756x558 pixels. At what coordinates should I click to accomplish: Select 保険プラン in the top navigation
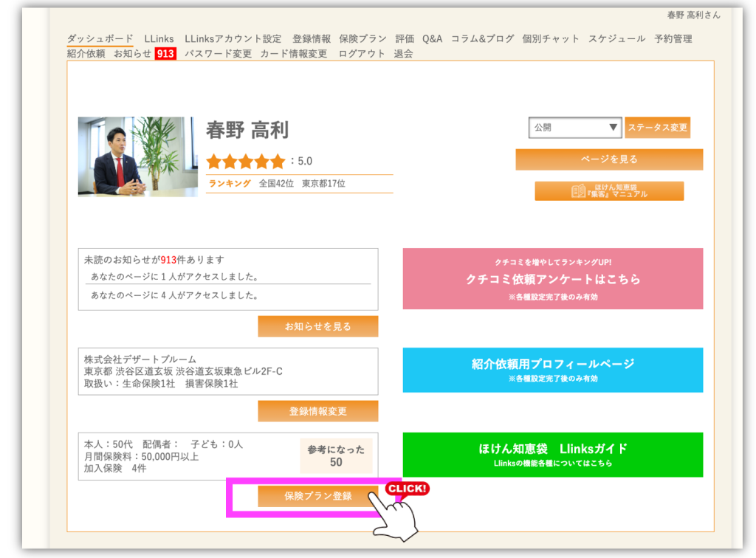[x=362, y=38]
